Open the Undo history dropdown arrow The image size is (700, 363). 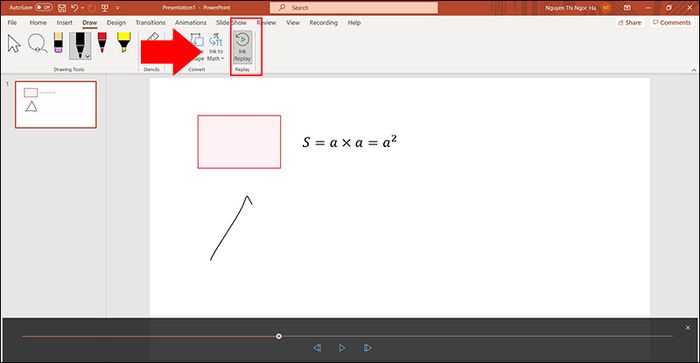[x=83, y=8]
